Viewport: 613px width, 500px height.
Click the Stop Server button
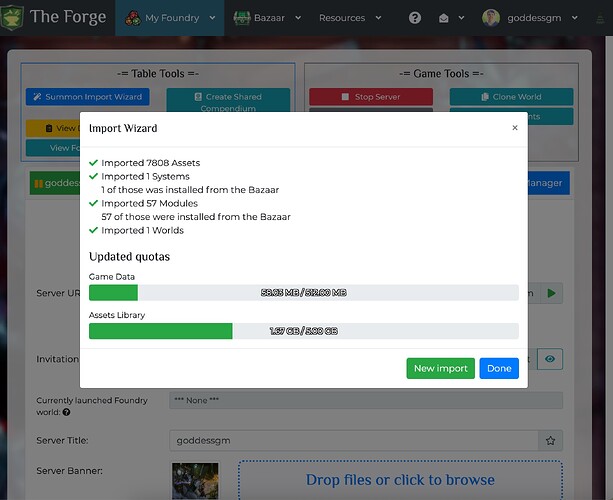[x=370, y=97]
